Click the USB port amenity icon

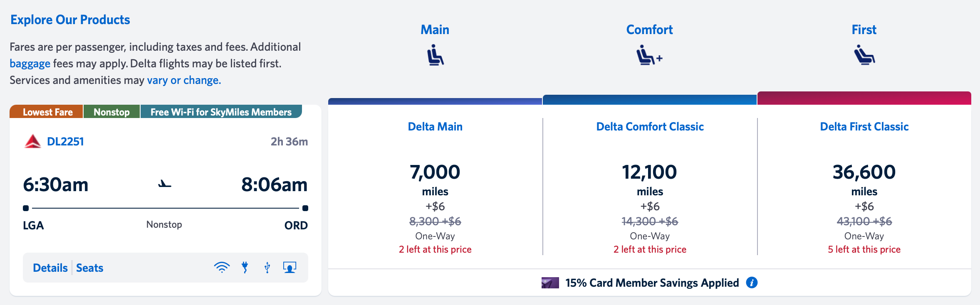(x=267, y=268)
